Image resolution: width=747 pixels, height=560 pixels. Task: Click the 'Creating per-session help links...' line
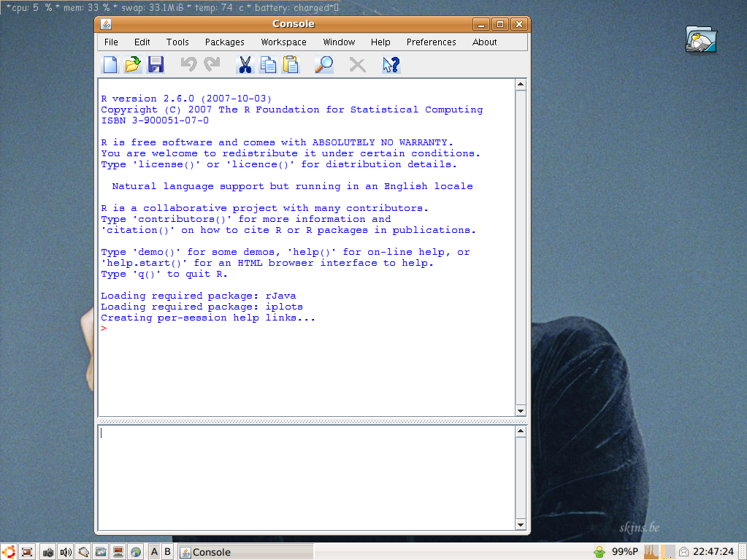coord(207,318)
